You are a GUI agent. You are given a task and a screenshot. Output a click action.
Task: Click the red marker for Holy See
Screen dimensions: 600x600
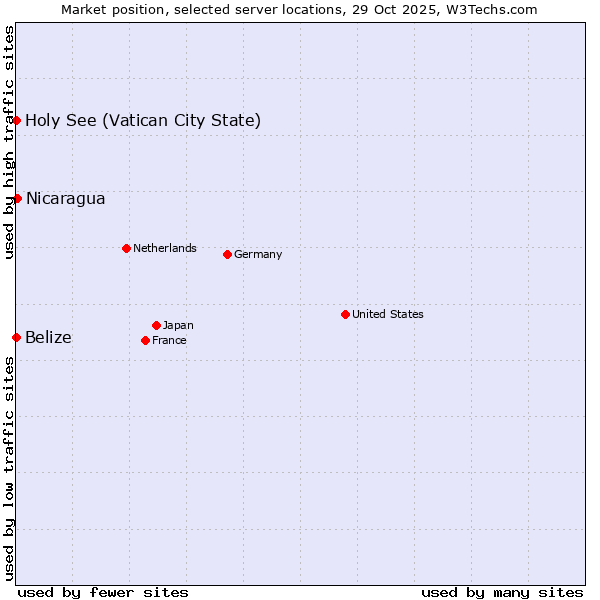[16, 120]
